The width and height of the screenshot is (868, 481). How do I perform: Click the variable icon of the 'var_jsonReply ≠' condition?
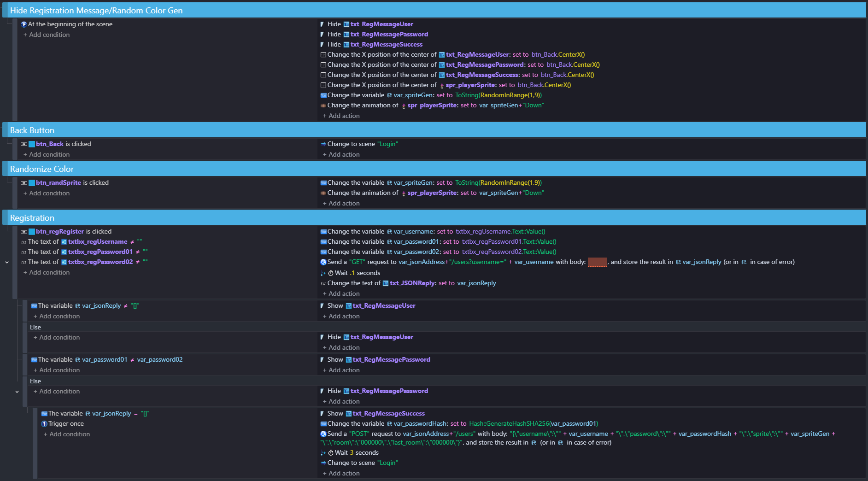point(34,306)
